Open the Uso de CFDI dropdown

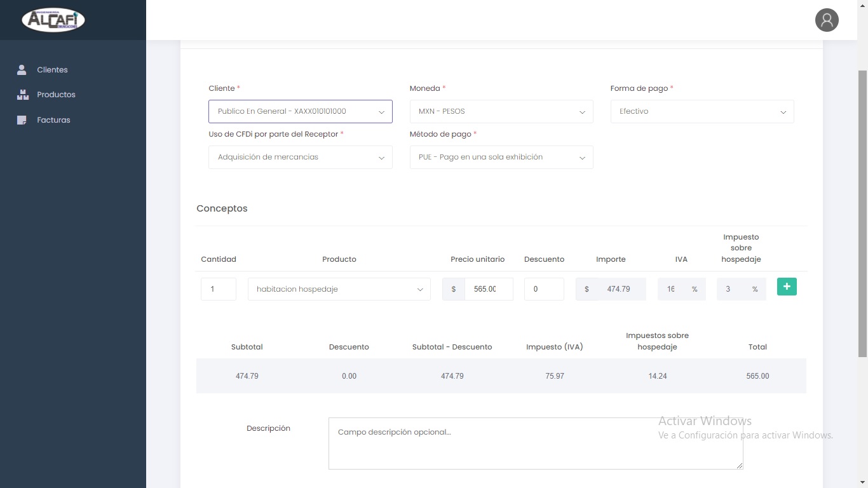[300, 158]
